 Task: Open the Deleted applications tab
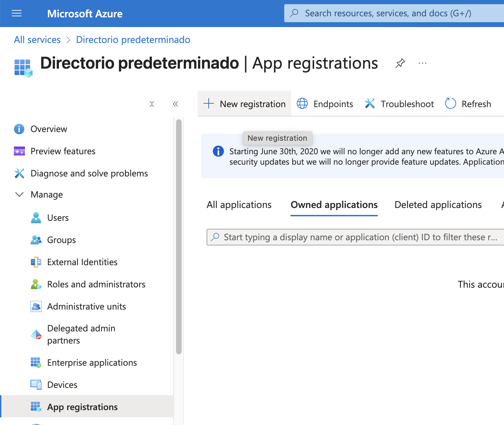(x=438, y=205)
